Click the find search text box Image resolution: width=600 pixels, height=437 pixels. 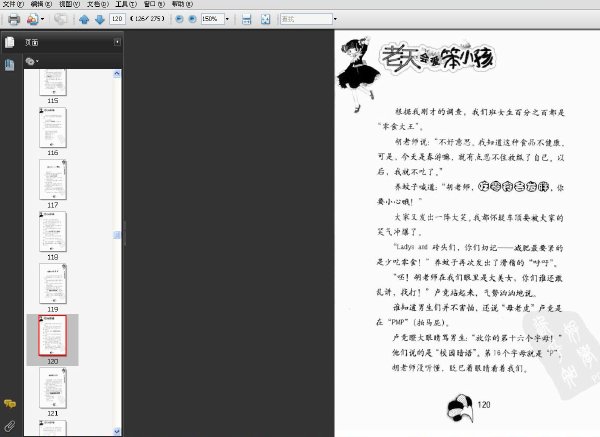click(306, 19)
